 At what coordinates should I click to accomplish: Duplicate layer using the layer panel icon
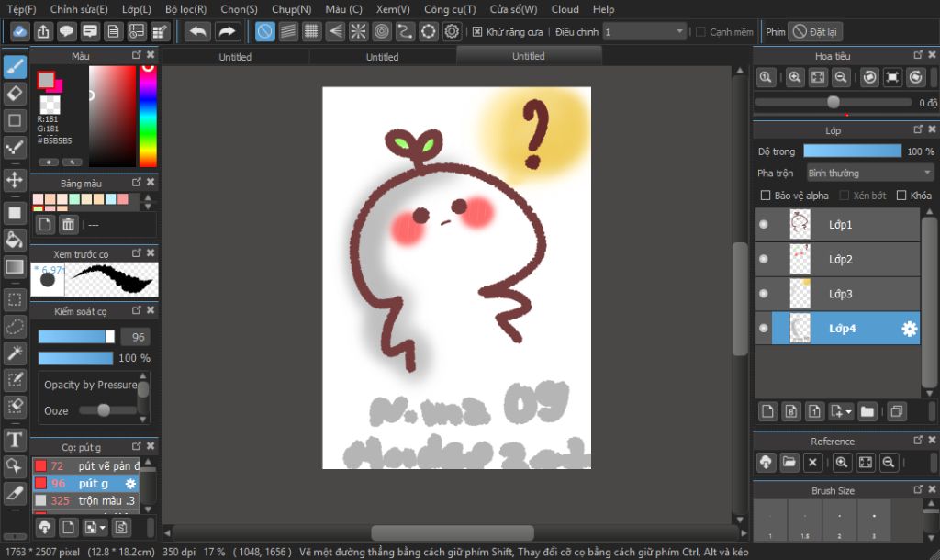point(897,411)
